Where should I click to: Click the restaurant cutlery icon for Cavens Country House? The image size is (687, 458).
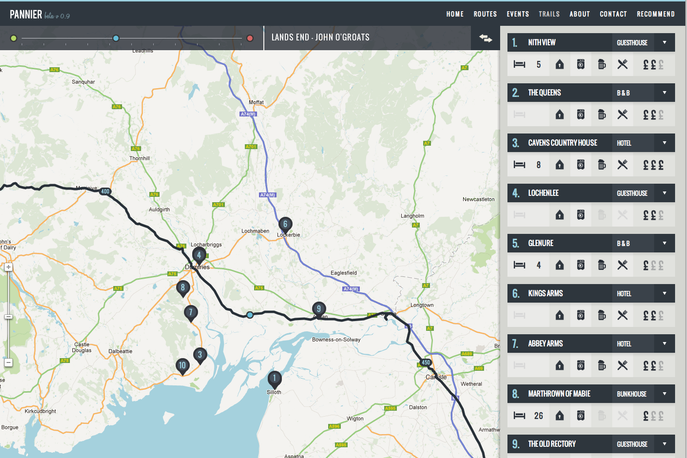coord(622,164)
